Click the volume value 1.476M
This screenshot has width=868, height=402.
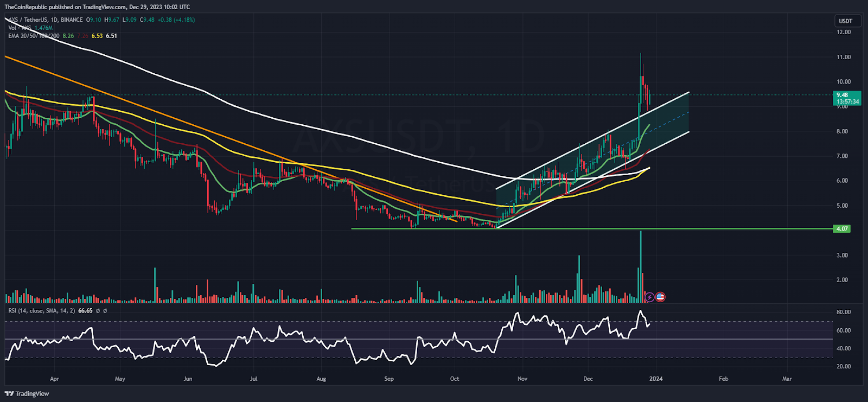pyautogui.click(x=43, y=28)
